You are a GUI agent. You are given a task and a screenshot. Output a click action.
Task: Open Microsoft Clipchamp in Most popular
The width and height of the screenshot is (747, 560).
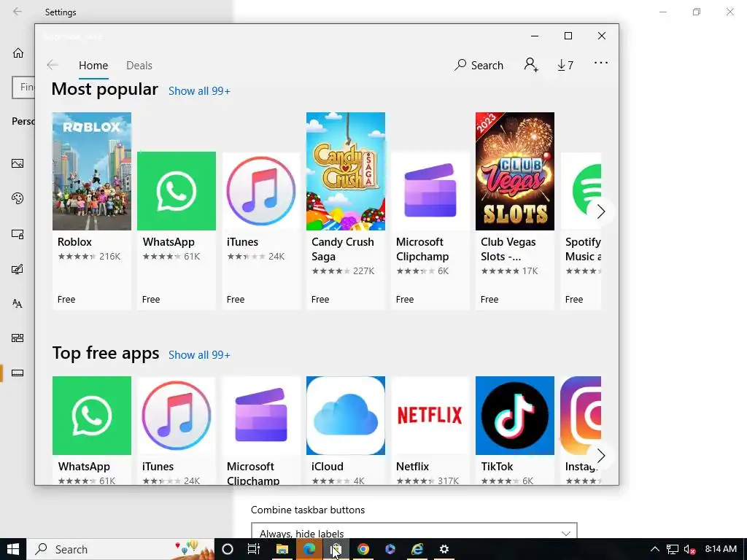pyautogui.click(x=430, y=230)
